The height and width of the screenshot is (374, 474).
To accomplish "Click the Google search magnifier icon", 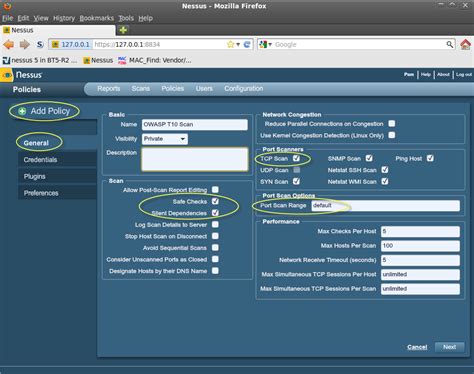I will pos(450,44).
